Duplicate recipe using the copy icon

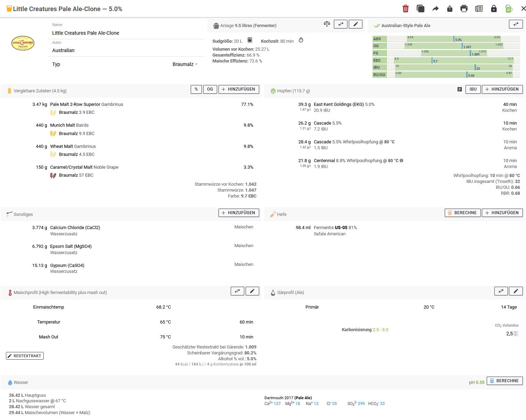(420, 9)
